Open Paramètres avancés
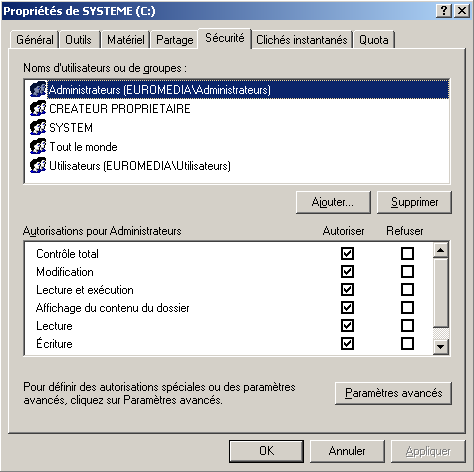 click(393, 393)
